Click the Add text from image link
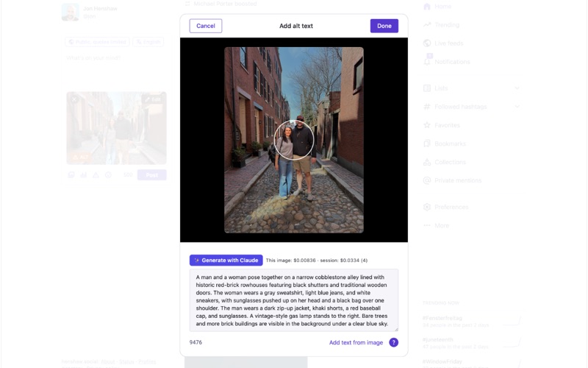This screenshot has width=588, height=368. 356,342
